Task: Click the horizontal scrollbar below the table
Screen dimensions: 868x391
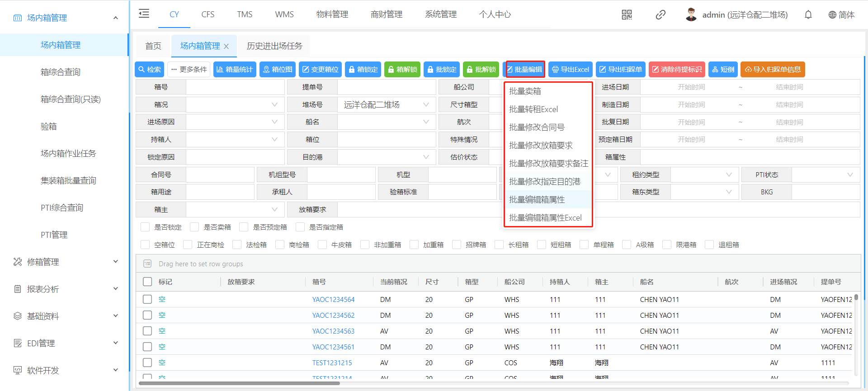Action: click(x=240, y=383)
